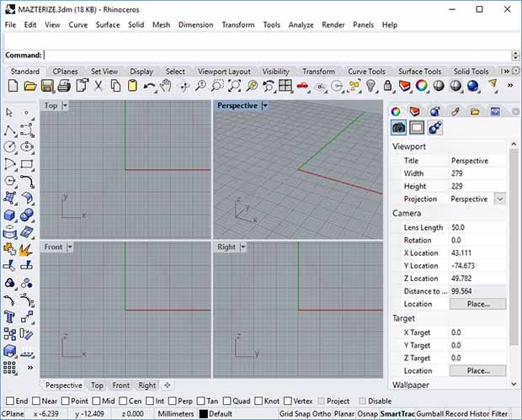The height and width of the screenshot is (420, 522).
Task: Select the Pan hand tool
Action: pyautogui.click(x=166, y=86)
